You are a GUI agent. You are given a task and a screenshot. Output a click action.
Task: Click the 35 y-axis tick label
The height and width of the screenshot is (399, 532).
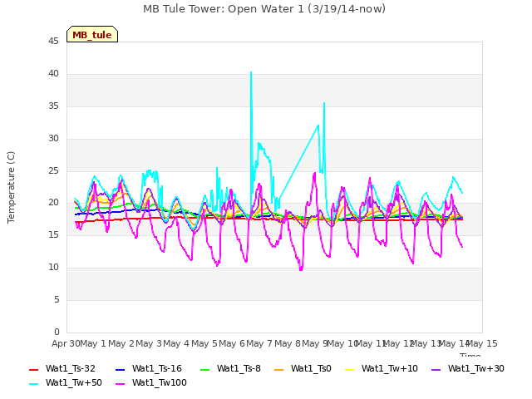point(53,106)
